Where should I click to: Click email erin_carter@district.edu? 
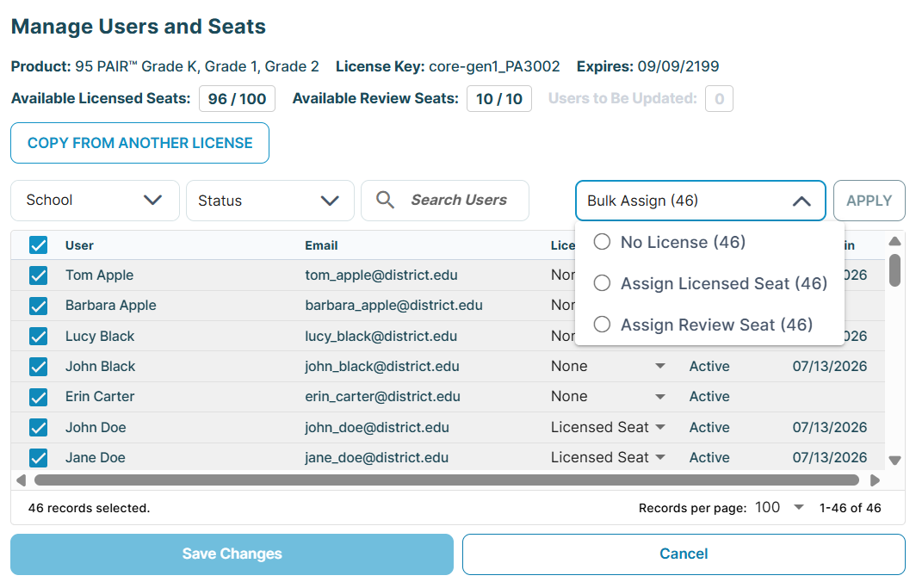(x=382, y=397)
